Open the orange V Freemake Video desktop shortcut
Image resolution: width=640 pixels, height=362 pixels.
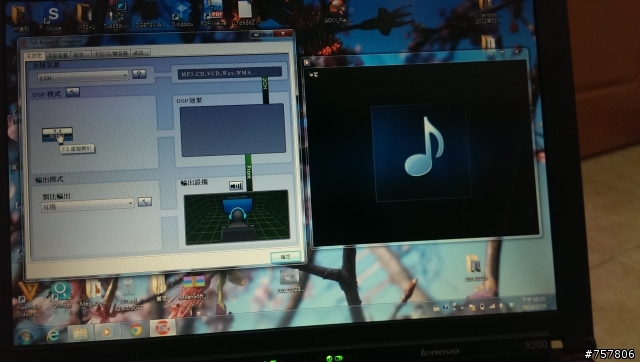tap(29, 300)
